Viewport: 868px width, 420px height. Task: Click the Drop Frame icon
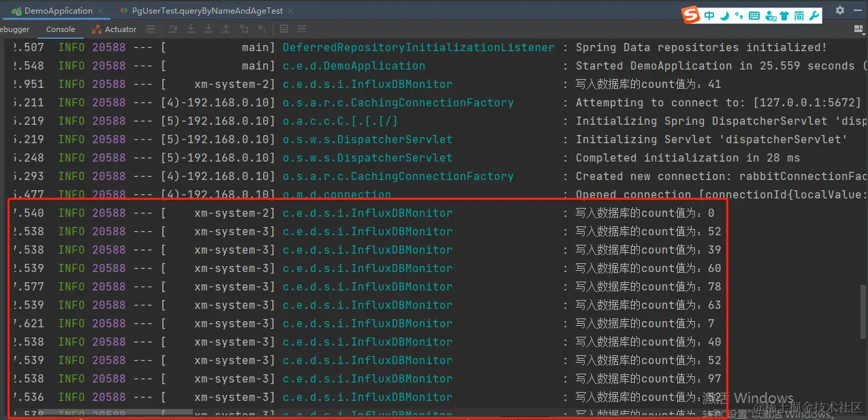(244, 29)
